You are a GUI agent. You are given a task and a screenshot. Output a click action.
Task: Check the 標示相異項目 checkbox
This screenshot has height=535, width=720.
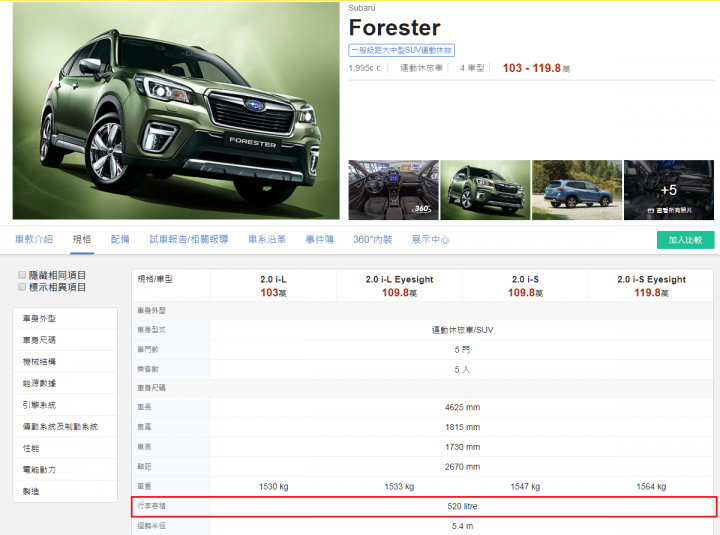22,287
